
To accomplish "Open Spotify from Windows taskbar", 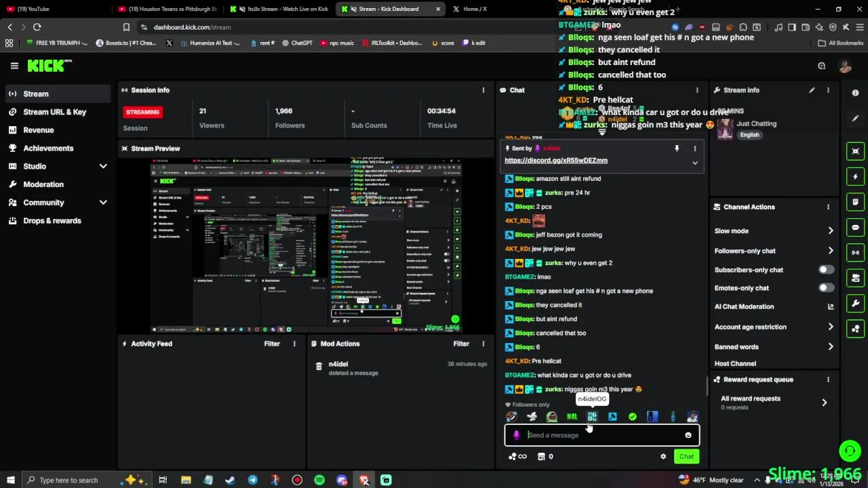I will click(319, 480).
